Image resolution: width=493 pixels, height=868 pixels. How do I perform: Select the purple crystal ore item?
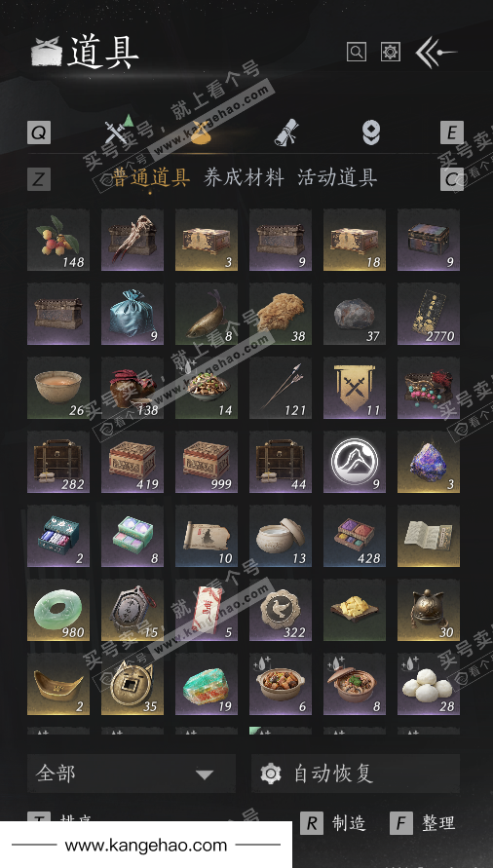(429, 462)
